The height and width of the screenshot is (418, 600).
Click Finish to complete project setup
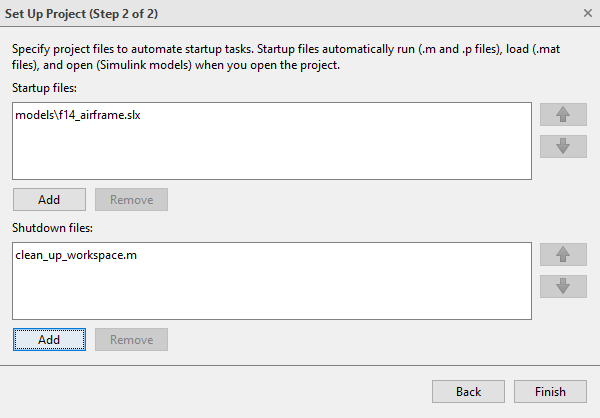550,391
